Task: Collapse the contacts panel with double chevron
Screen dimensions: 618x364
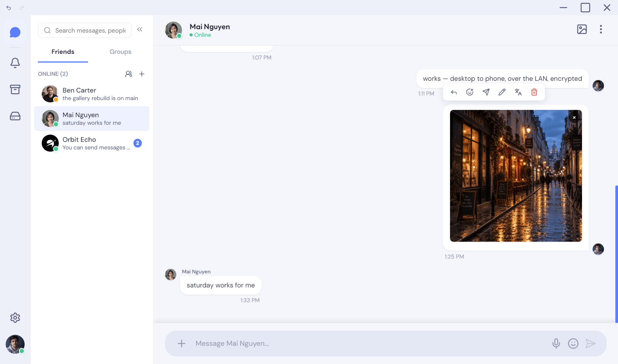Action: click(140, 30)
